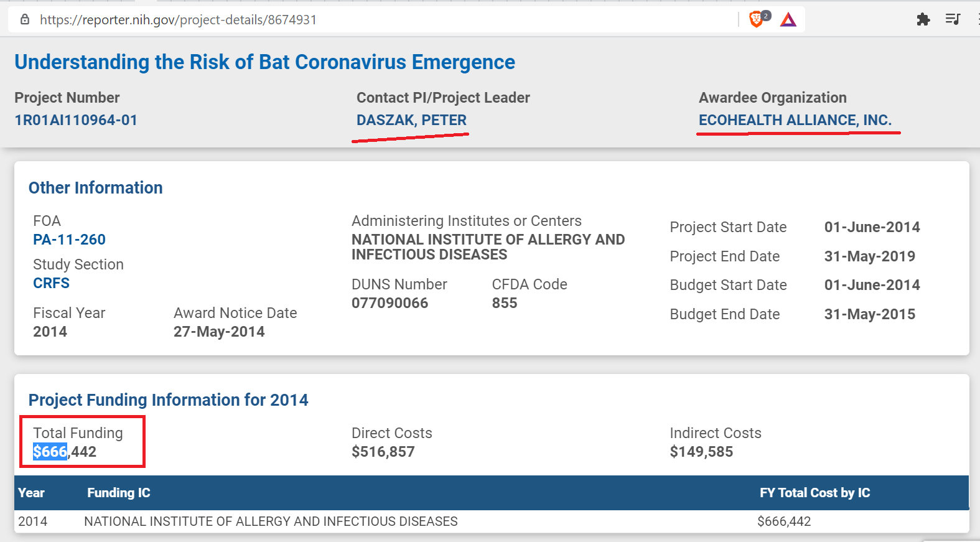Click the DASZAK, PETER link

411,120
